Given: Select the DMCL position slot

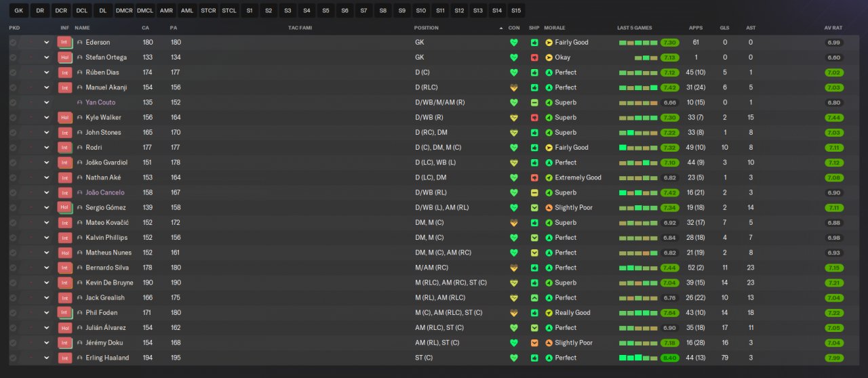Looking at the screenshot, I should pyautogui.click(x=145, y=10).
